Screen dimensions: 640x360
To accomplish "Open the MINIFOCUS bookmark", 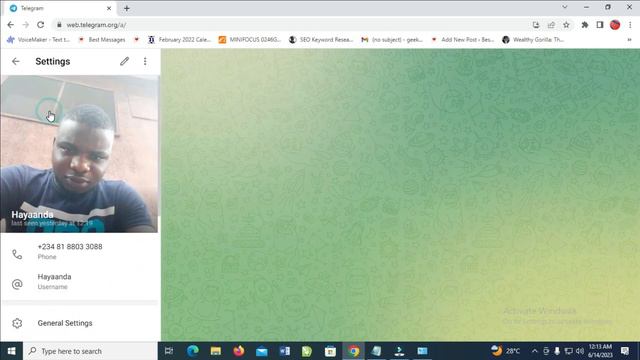I will pyautogui.click(x=250, y=40).
